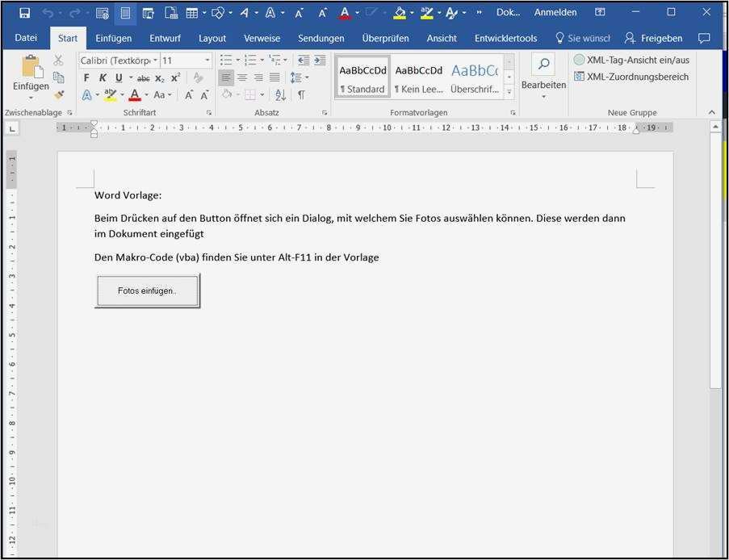
Task: Open the borders dropdown arrow
Action: (262, 94)
